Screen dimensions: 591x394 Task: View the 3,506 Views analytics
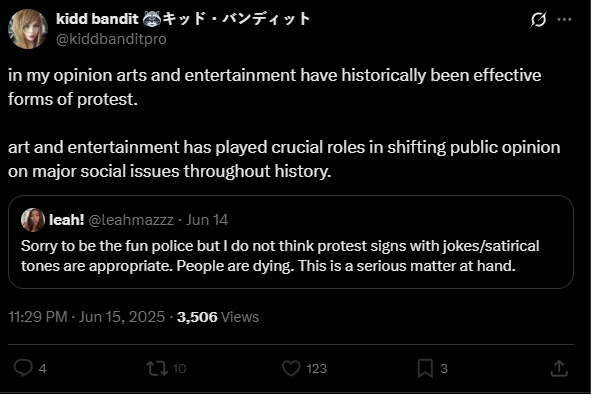(x=218, y=317)
